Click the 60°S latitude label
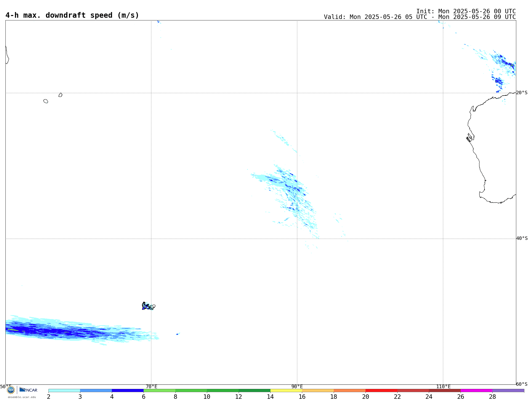 (x=522, y=384)
